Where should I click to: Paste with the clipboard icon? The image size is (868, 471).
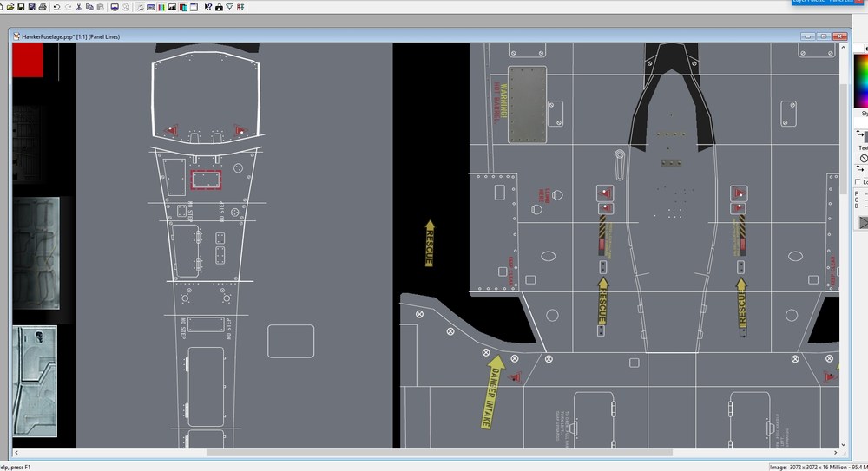(100, 7)
